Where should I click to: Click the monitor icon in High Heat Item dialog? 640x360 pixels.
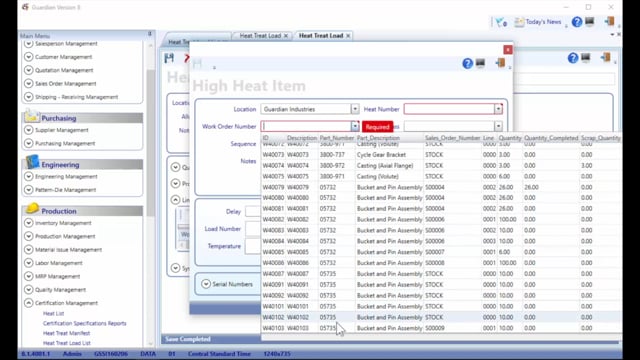pyautogui.click(x=480, y=63)
